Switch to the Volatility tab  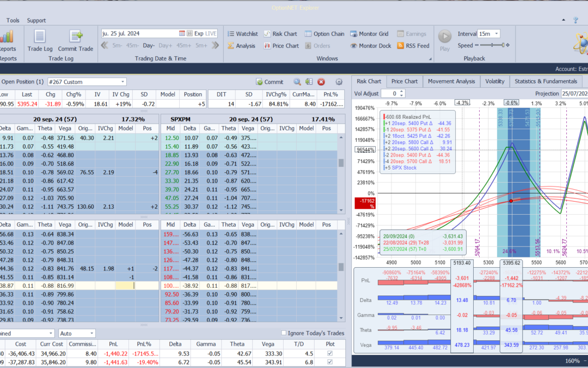coord(494,81)
